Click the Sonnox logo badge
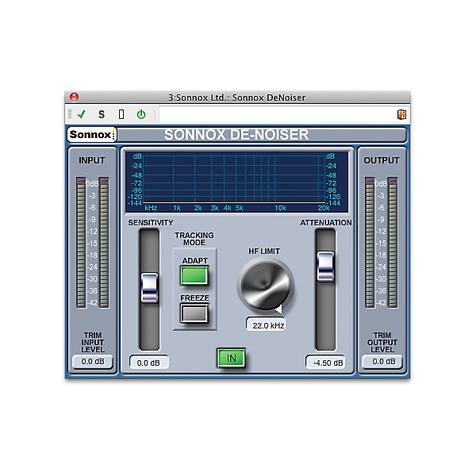The width and height of the screenshot is (476, 476). coord(92,135)
